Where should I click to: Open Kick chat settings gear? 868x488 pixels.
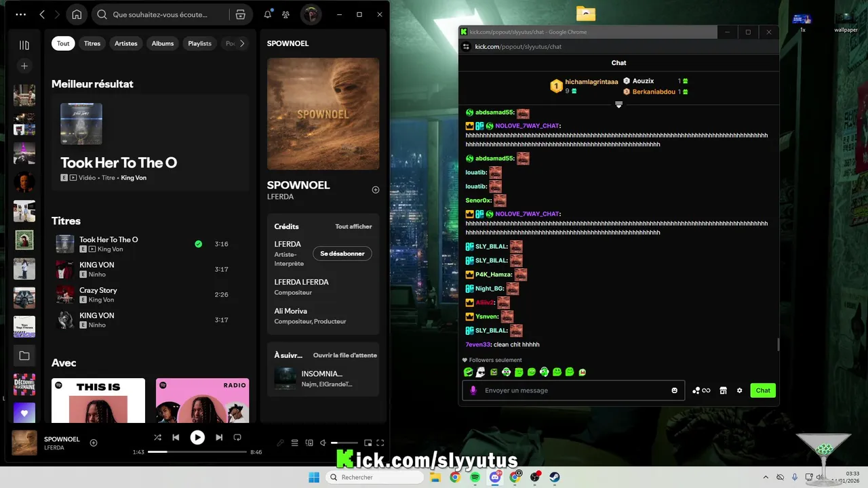[739, 390]
